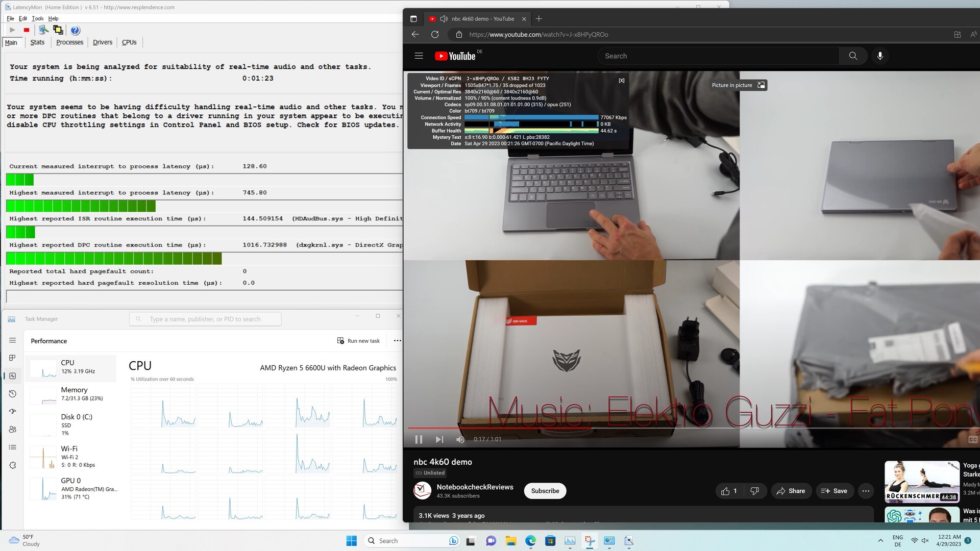This screenshot has height=551, width=980.
Task: Click Run new task in Task Manager
Action: [358, 341]
